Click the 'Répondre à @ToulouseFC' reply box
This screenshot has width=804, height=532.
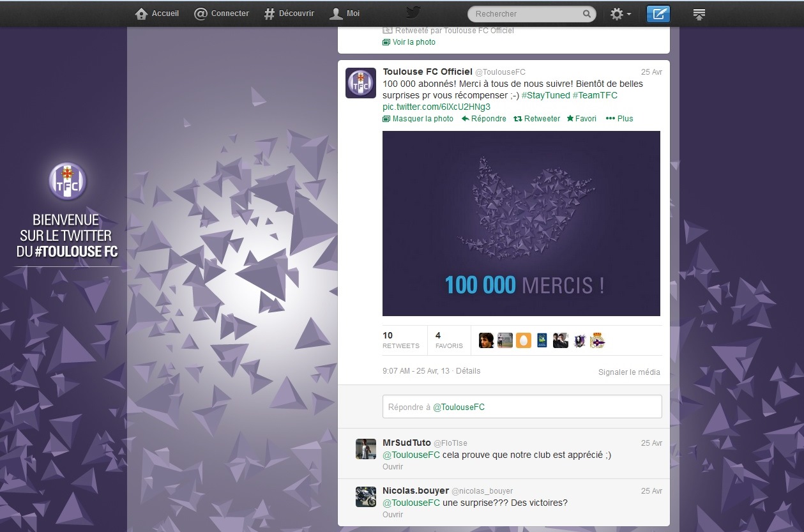(x=522, y=407)
